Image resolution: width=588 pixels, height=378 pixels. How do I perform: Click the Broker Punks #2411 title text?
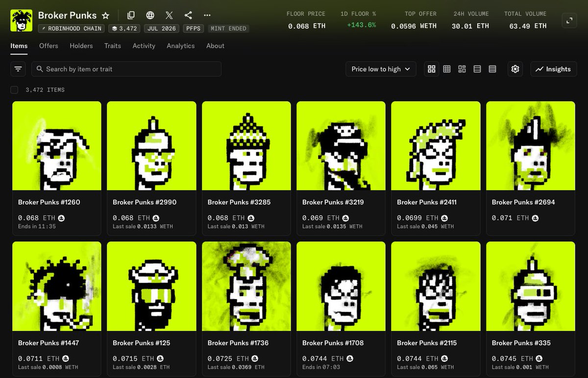click(427, 202)
